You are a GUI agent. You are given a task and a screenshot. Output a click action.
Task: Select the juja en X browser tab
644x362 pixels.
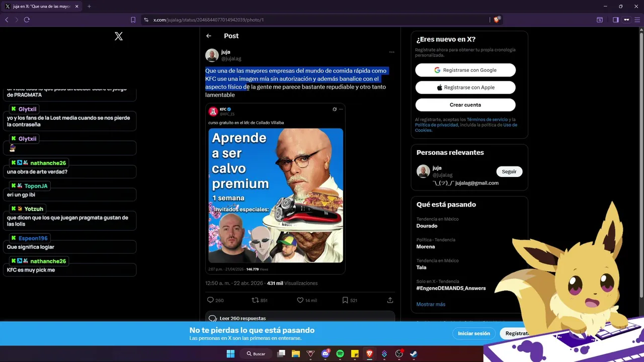(41, 7)
